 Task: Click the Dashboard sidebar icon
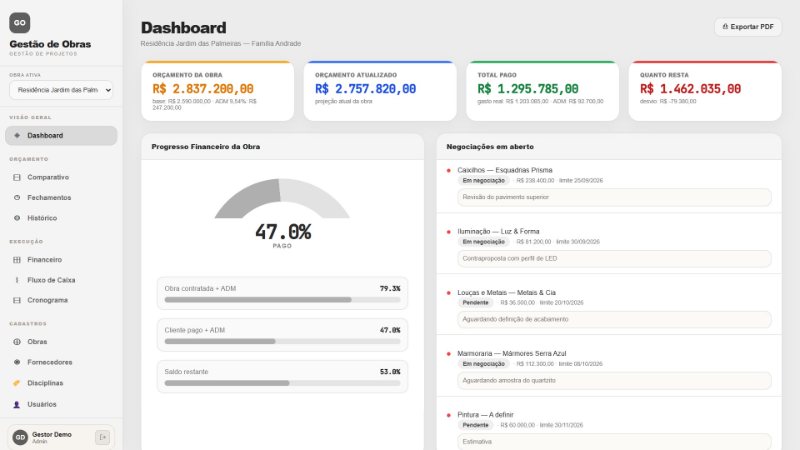[x=17, y=136]
